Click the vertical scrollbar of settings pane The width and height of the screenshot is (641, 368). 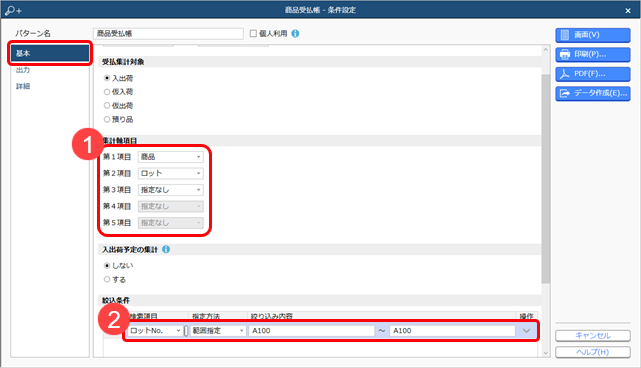[x=546, y=179]
